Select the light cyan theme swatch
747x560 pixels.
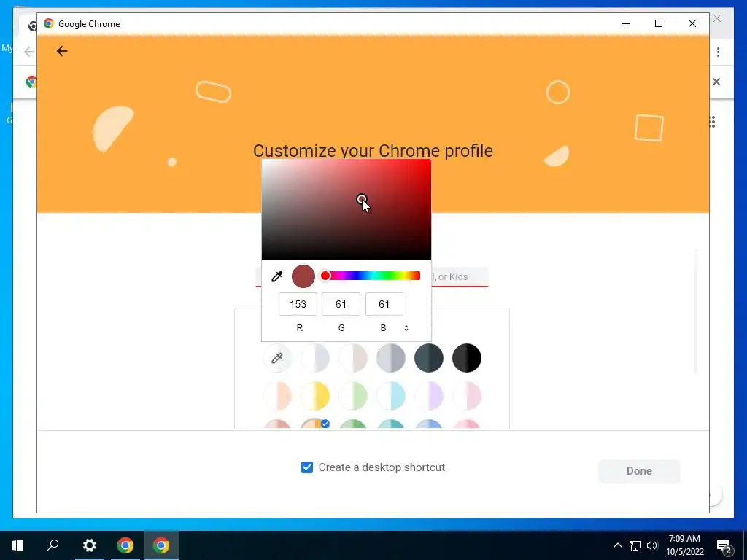(x=391, y=396)
